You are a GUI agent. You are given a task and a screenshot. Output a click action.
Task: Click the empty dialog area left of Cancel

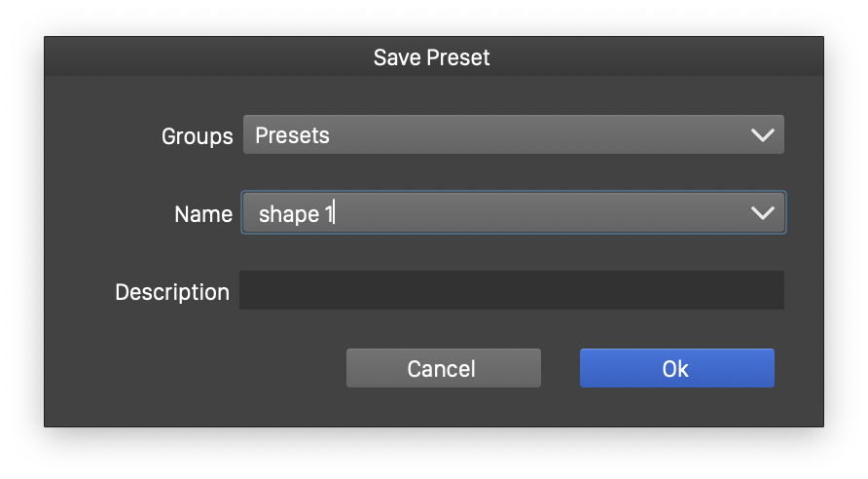pyautogui.click(x=195, y=369)
